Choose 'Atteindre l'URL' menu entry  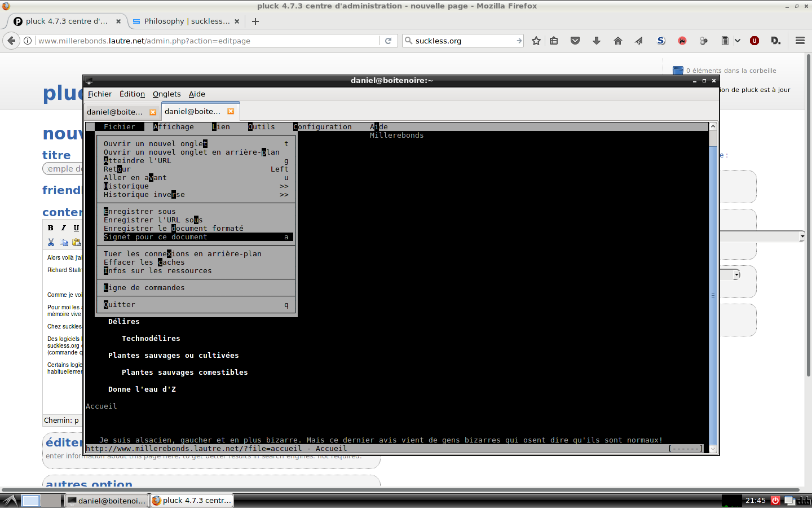point(196,161)
